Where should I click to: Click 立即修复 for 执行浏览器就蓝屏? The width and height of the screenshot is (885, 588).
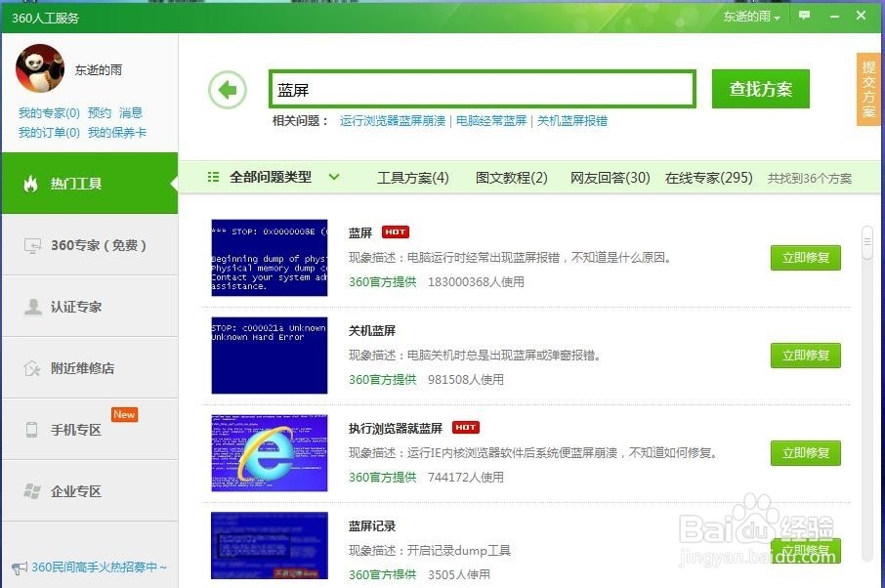tap(806, 453)
